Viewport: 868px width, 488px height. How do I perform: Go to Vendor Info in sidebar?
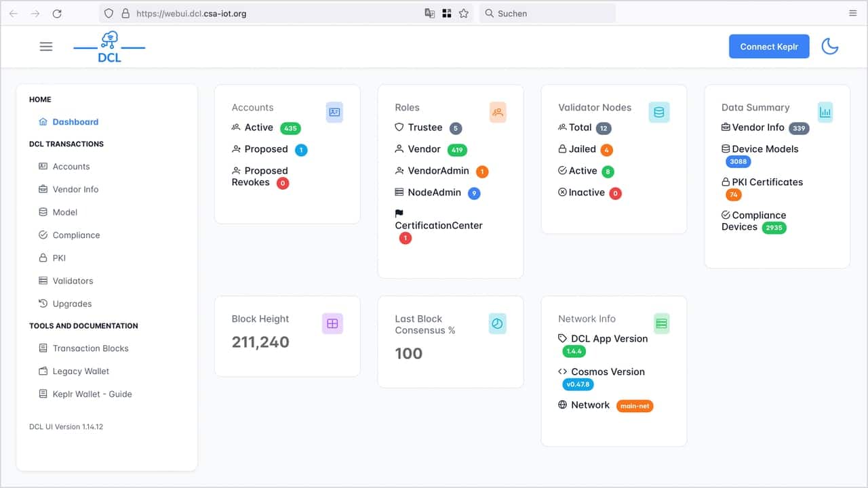pyautogui.click(x=75, y=189)
